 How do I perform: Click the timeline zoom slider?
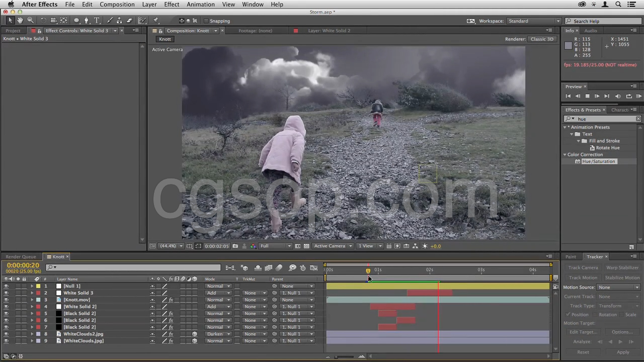[345, 357]
